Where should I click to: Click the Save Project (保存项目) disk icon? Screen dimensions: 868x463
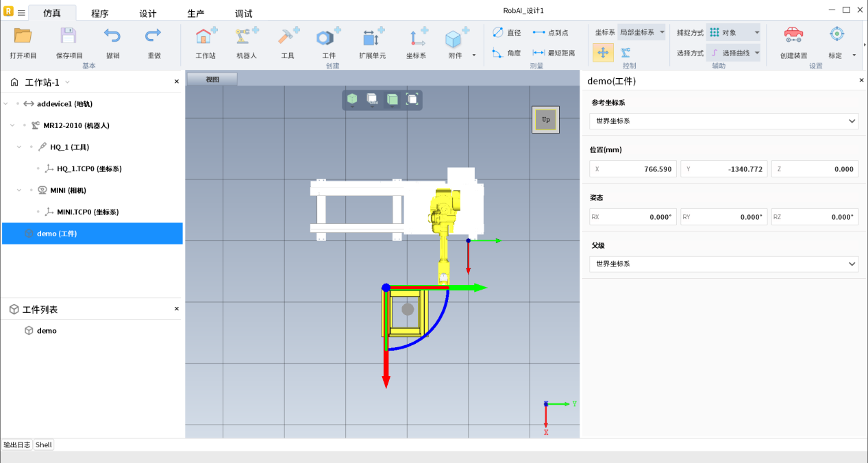69,36
